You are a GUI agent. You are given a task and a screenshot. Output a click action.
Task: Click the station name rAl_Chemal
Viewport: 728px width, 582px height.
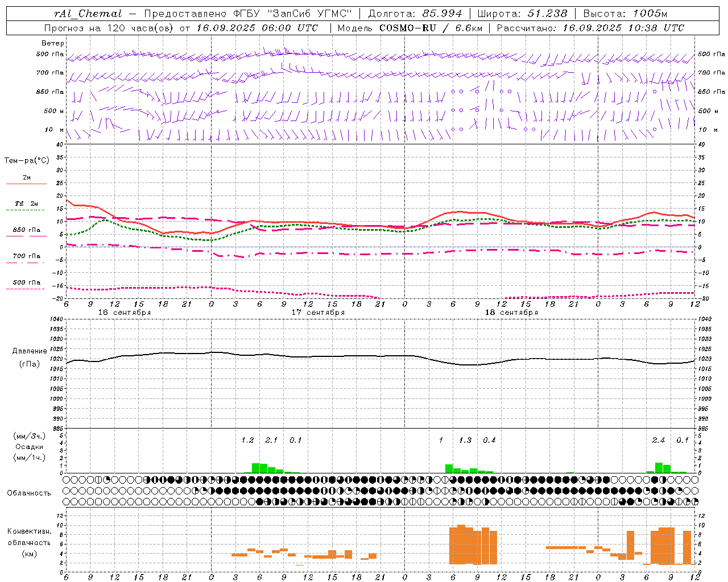(88, 14)
